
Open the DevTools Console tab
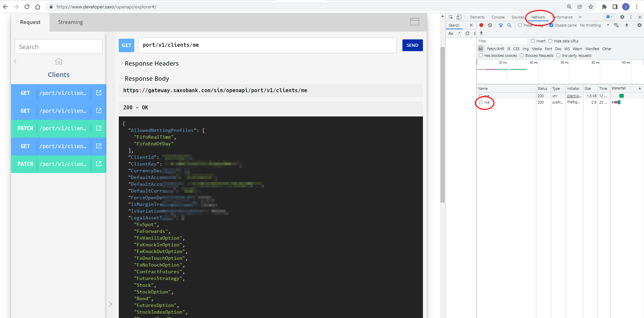coord(498,17)
